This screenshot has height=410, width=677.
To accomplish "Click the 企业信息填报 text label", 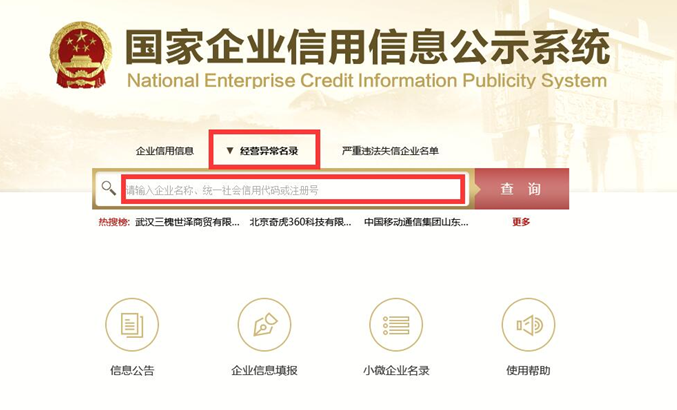I will tap(264, 370).
